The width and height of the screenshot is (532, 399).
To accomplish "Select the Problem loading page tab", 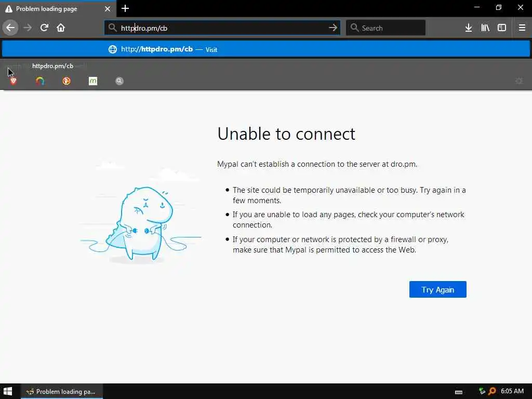I will 58,9.
